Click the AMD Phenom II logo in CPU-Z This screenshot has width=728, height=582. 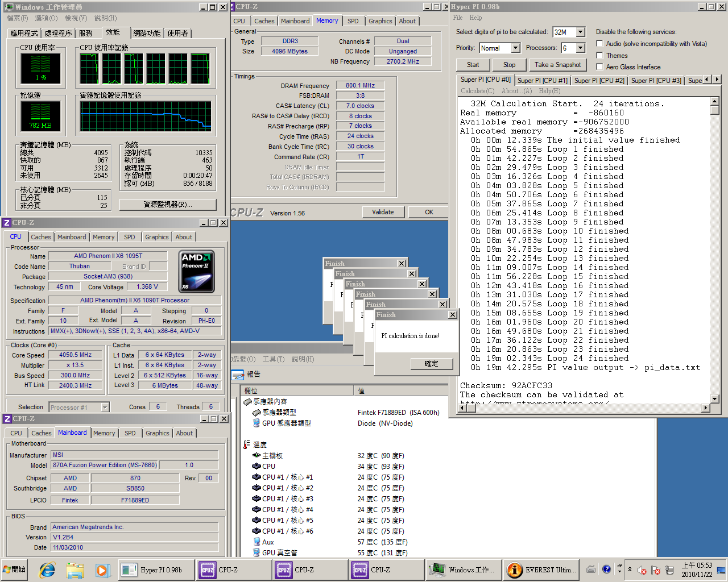197,272
